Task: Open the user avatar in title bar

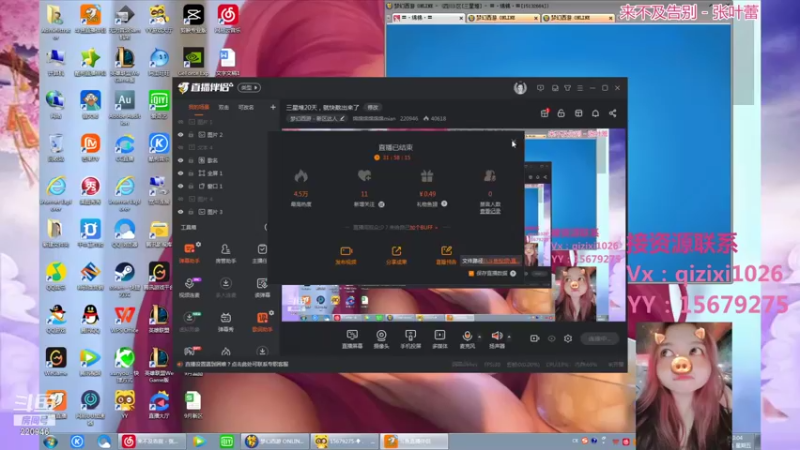Action: [520, 88]
